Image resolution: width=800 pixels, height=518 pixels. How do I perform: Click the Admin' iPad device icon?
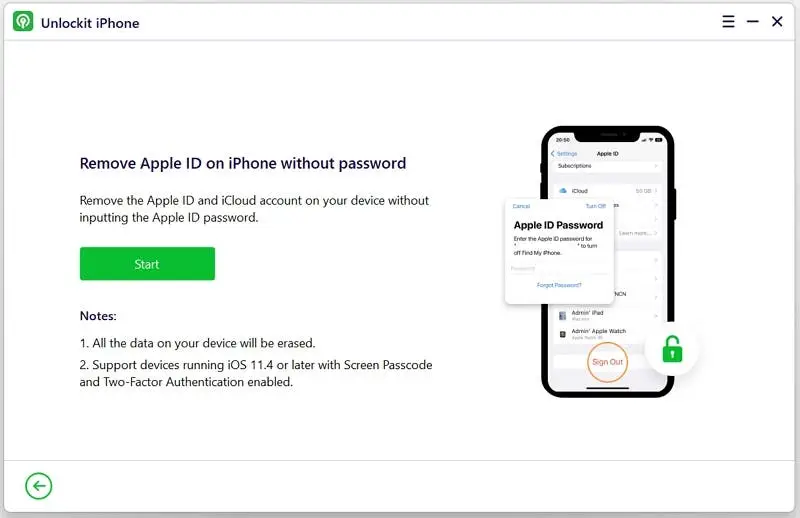point(562,316)
